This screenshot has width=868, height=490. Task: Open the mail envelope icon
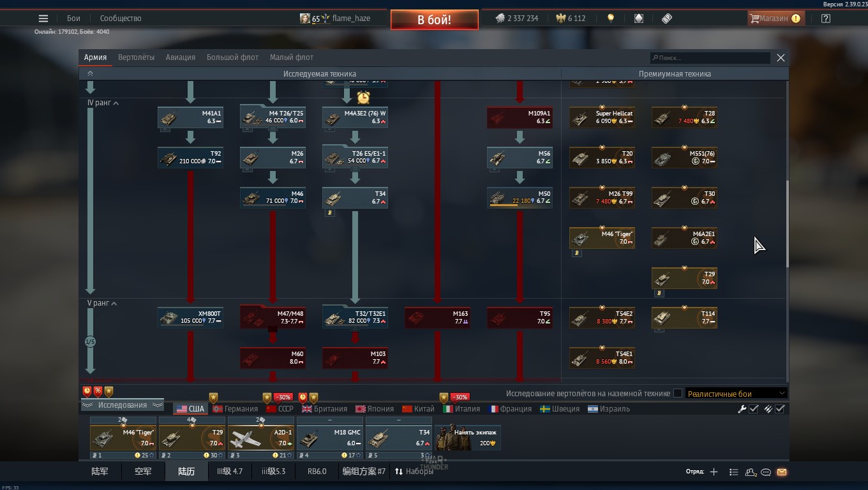coord(782,472)
